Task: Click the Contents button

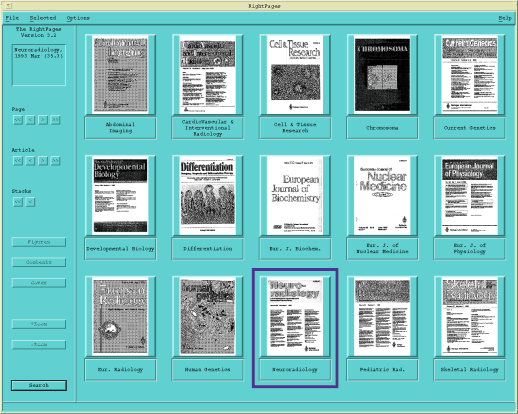Action: click(x=39, y=262)
